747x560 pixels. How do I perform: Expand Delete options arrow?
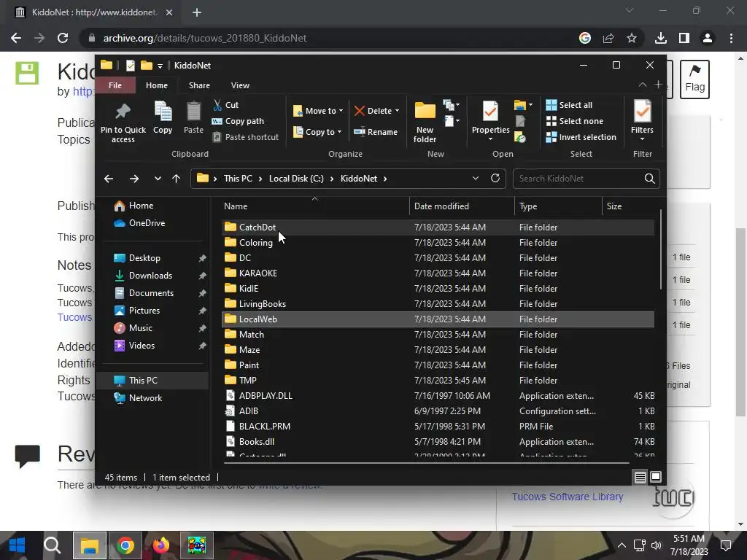(398, 111)
